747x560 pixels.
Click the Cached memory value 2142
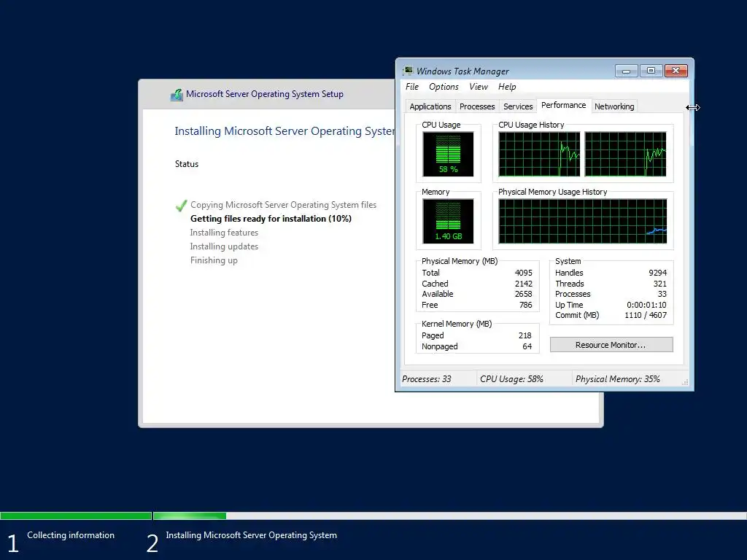pos(523,284)
